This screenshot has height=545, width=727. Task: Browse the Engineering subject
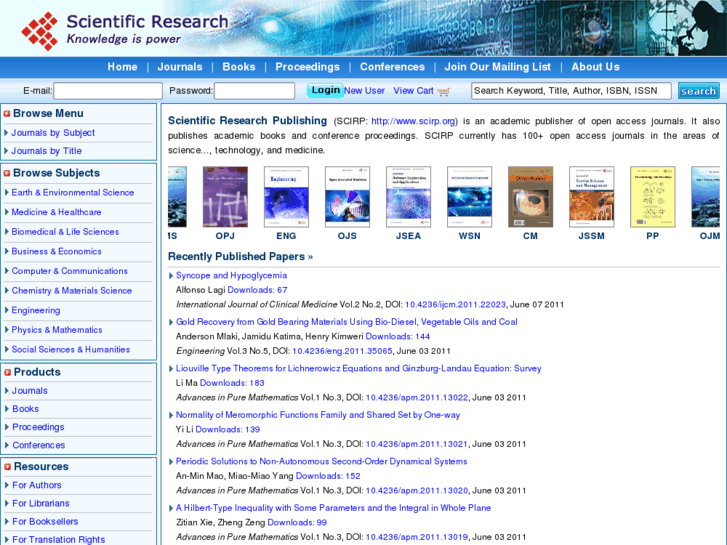(36, 310)
